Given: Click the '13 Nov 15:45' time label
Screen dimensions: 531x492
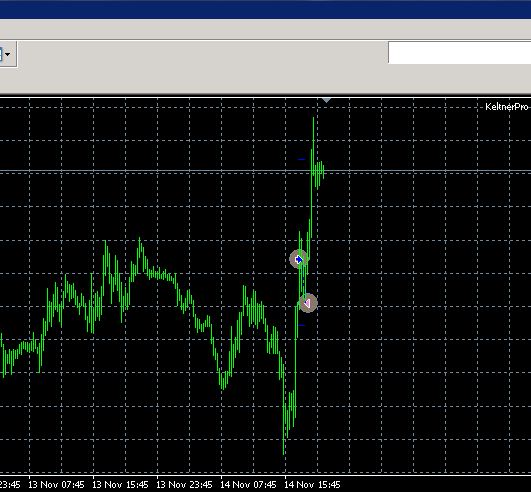Looking at the screenshot, I should pos(120,485).
